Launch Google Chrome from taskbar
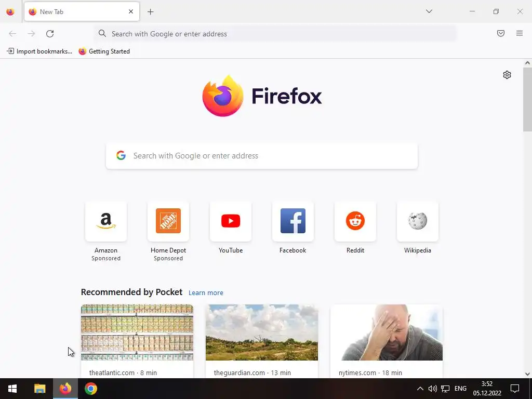532x399 pixels. coord(91,389)
